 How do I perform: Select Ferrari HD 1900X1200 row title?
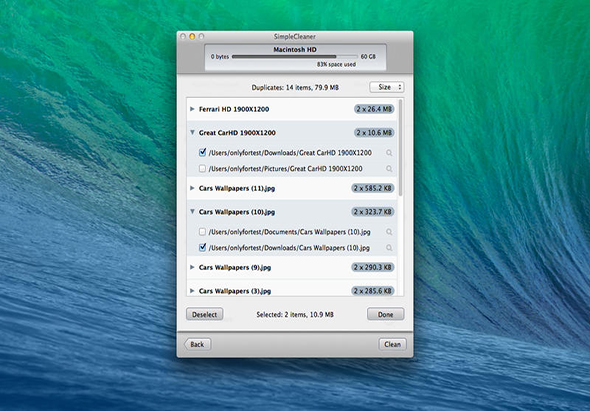point(234,109)
